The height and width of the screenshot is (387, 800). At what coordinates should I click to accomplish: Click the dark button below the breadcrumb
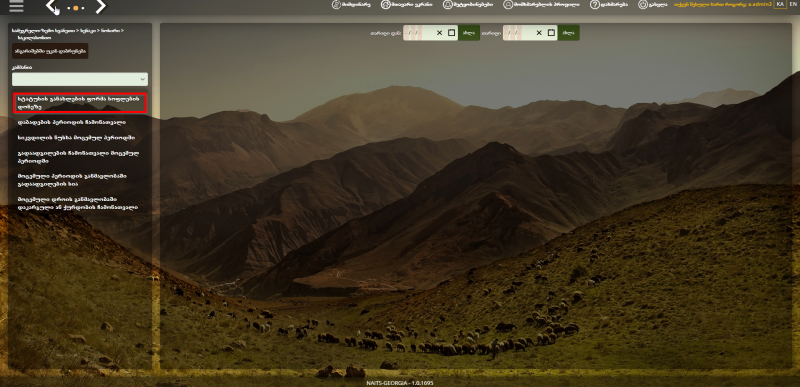click(x=50, y=51)
